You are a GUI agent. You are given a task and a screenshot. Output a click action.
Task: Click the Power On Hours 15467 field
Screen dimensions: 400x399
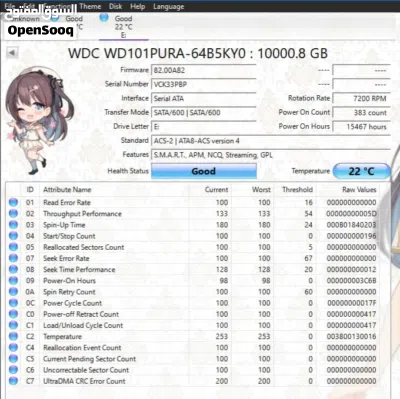362,127
